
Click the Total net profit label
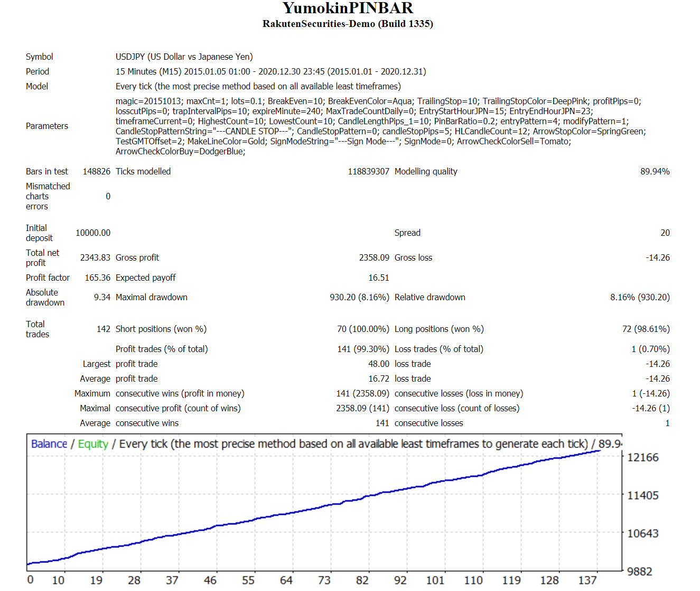43,257
